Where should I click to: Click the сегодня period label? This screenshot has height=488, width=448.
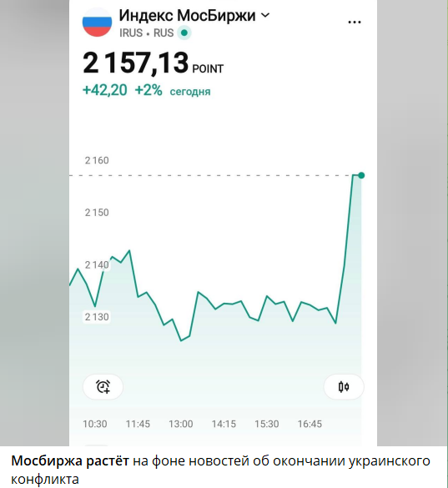(190, 92)
